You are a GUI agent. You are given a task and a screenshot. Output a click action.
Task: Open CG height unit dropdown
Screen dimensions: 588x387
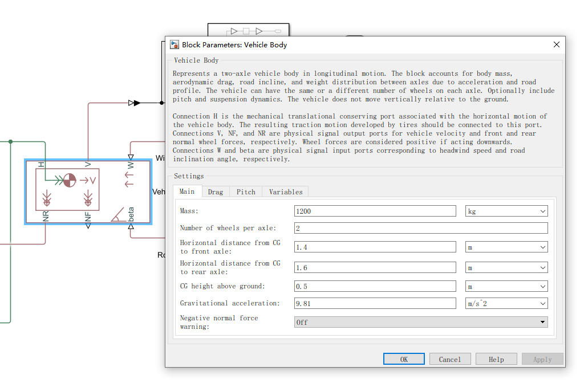point(506,286)
